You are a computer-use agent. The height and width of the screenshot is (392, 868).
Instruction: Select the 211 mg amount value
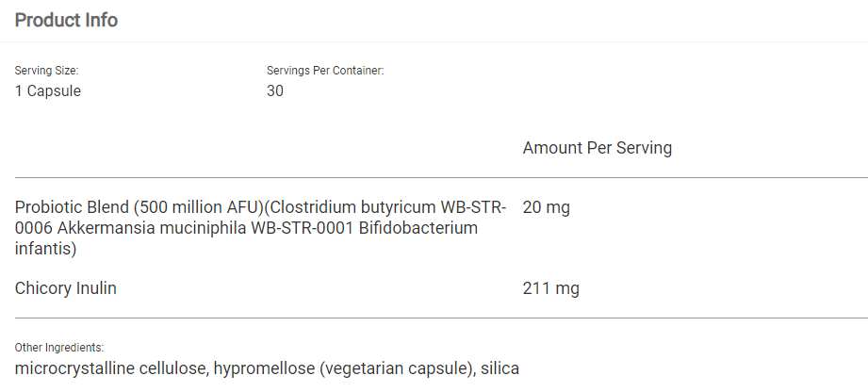(550, 288)
